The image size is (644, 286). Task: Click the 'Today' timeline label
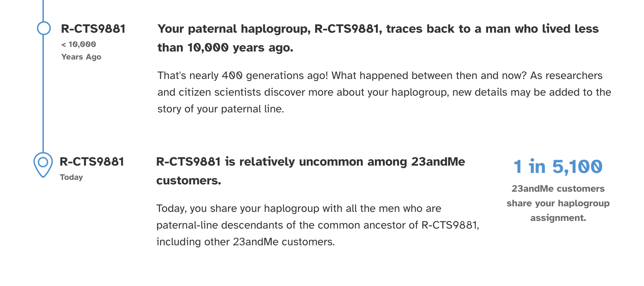71,177
